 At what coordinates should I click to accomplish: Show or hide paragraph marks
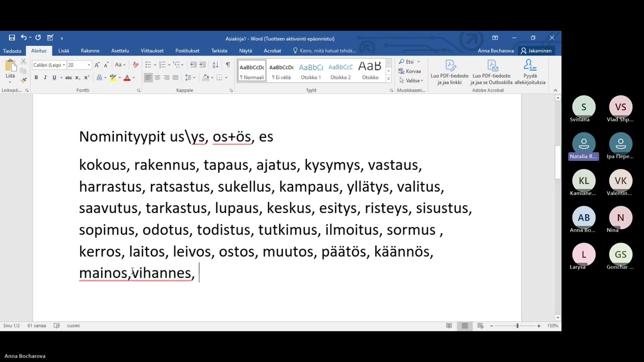pos(228,65)
